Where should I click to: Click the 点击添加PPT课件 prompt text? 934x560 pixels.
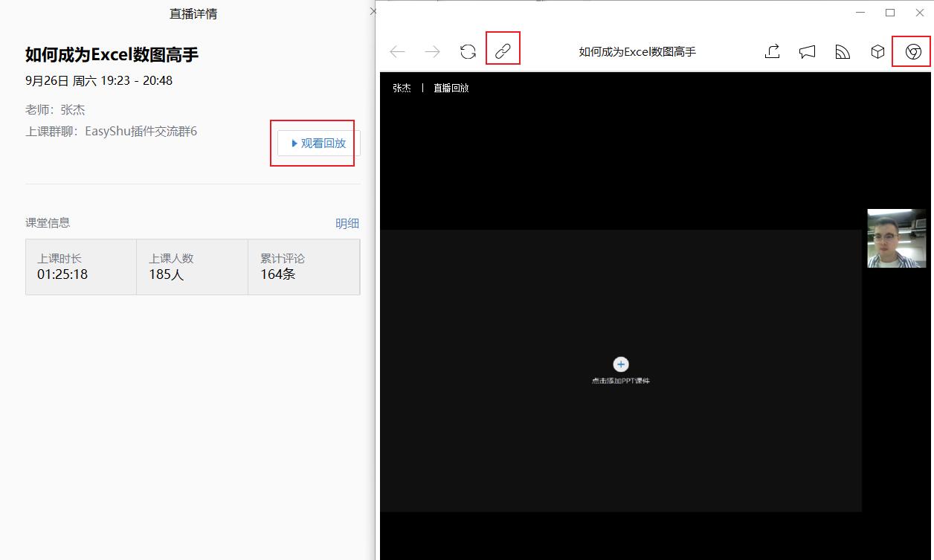point(621,380)
